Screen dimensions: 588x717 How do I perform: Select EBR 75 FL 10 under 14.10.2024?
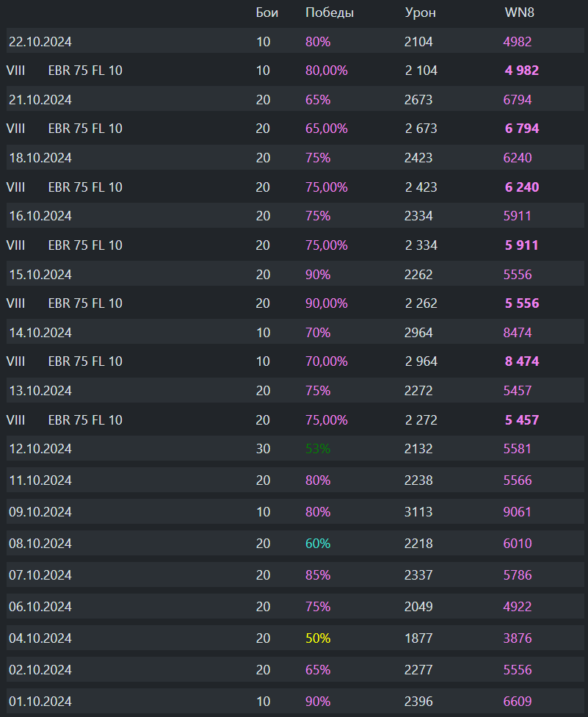pyautogui.click(x=85, y=361)
